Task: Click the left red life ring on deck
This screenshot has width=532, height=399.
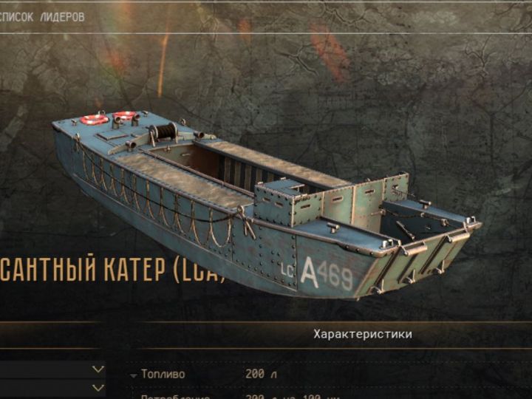Action: click(x=94, y=120)
